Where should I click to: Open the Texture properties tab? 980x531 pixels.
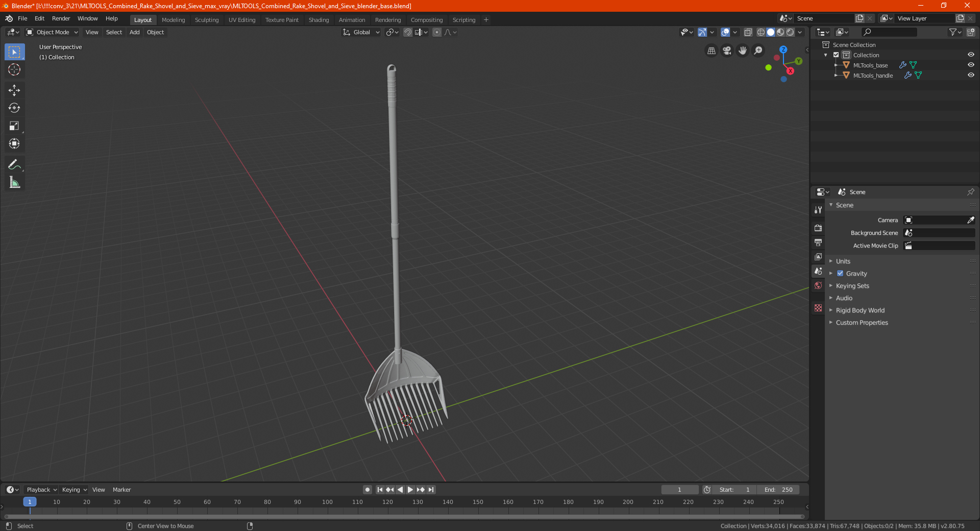[818, 308]
